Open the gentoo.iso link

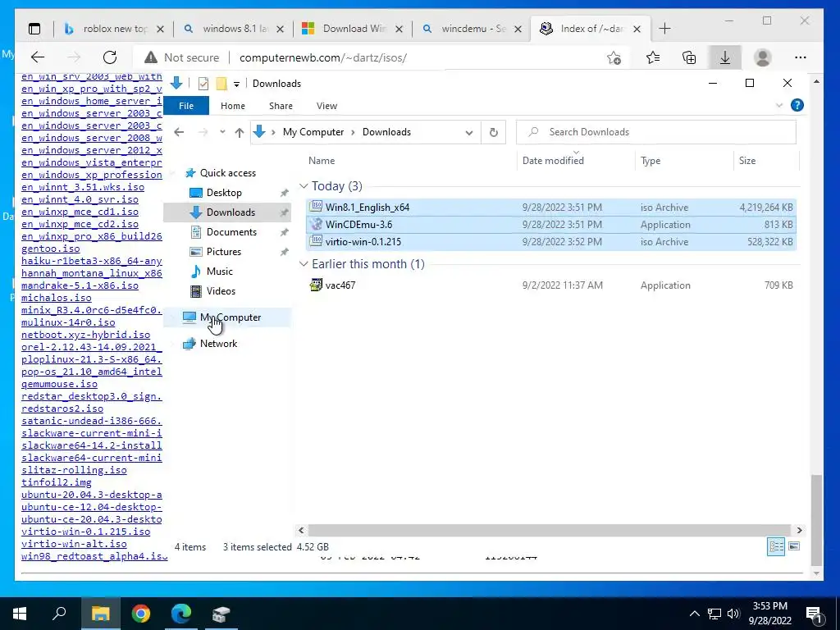50,249
